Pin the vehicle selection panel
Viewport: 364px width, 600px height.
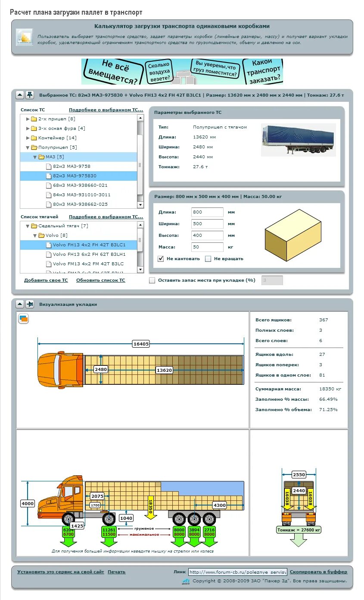tap(29, 94)
